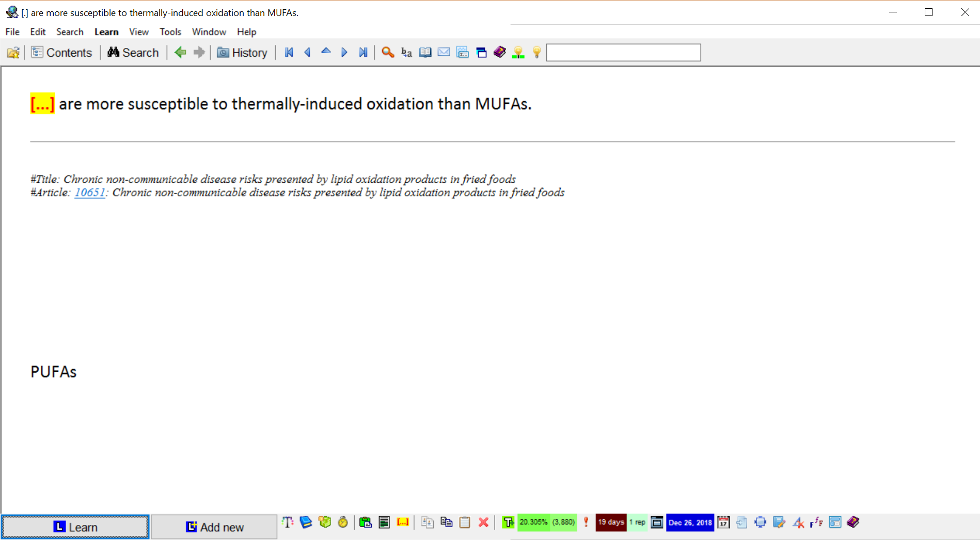Click the element template window icon
980x540 pixels.
click(463, 52)
